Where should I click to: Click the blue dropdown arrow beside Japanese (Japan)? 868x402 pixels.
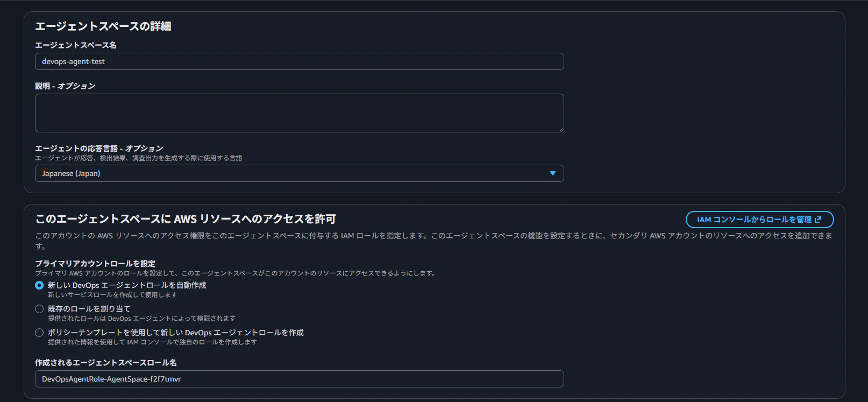pos(552,173)
